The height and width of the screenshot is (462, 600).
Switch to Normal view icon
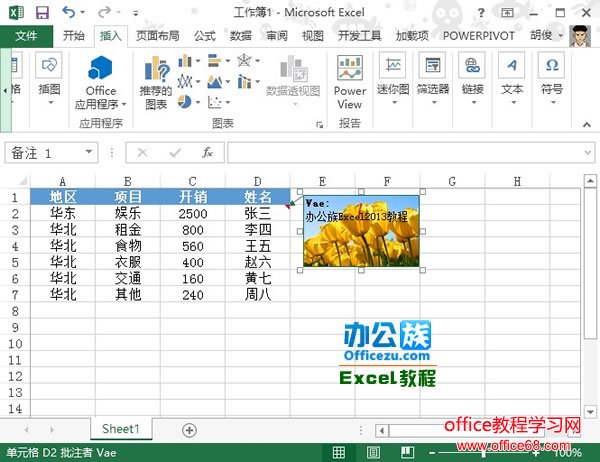tap(339, 452)
